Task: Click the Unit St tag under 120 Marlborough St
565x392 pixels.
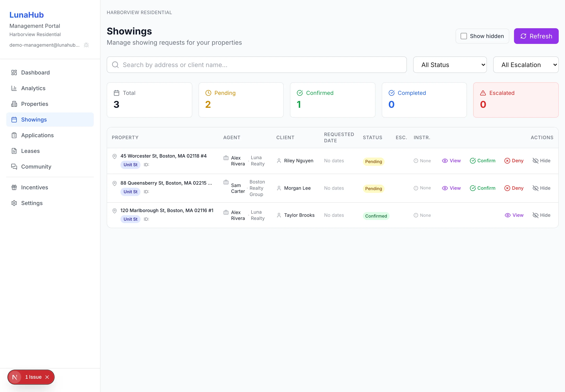Action: pyautogui.click(x=130, y=219)
